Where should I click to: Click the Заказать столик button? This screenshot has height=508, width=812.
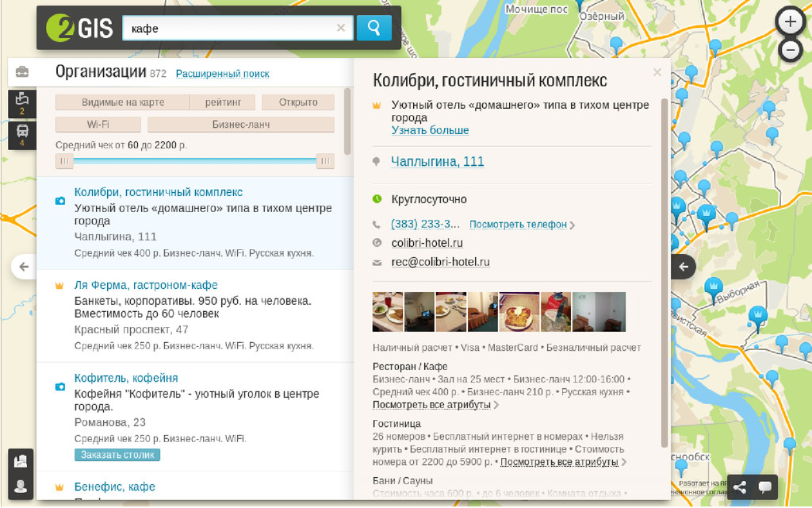pos(117,455)
